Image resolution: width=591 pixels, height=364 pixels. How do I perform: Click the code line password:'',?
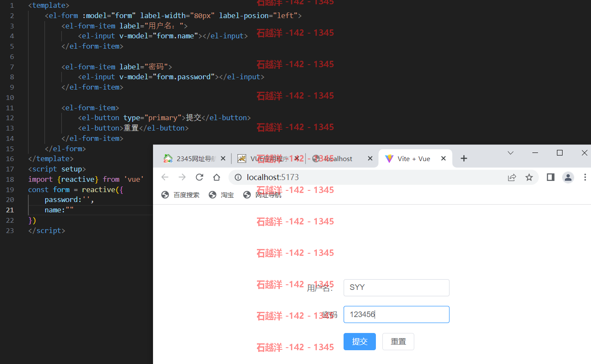tap(69, 200)
